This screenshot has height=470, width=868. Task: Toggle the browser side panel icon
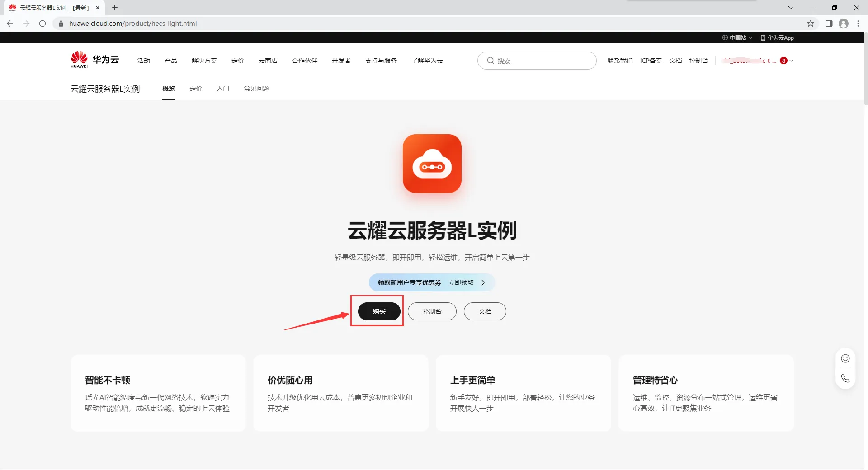click(829, 23)
